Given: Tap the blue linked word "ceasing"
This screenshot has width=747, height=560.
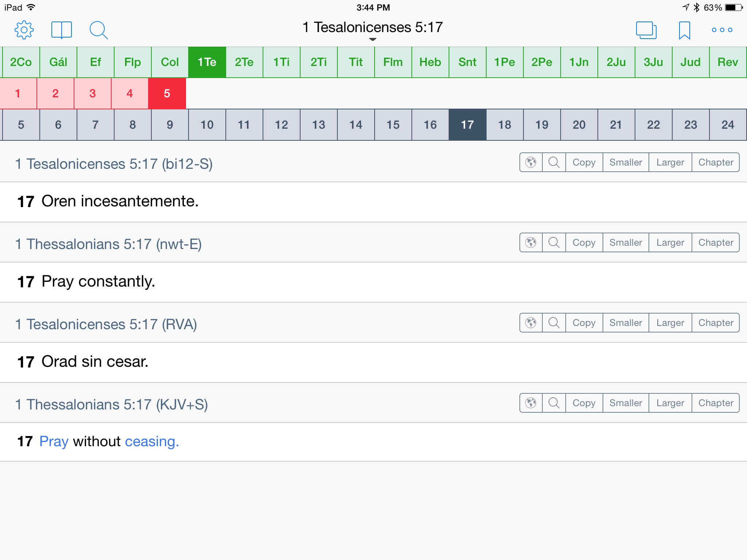Looking at the screenshot, I should [x=151, y=442].
